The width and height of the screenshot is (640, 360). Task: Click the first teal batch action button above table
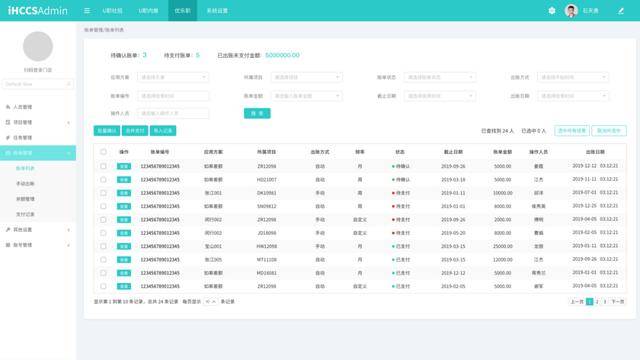[107, 131]
